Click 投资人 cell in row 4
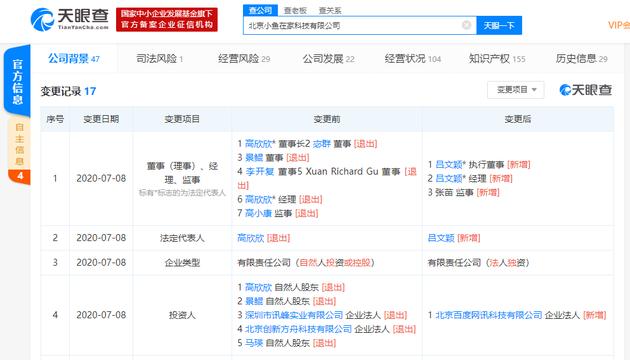630x360 pixels. 182,315
